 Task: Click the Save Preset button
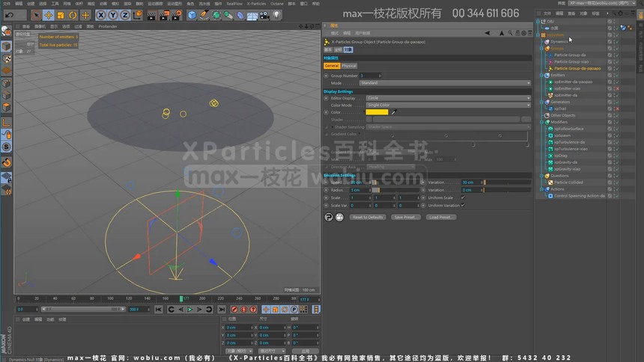click(405, 217)
